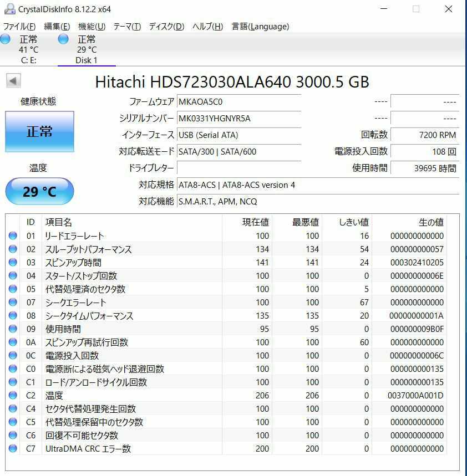Click the status icon for ID C1 row
This screenshot has height=476, width=467.
pyautogui.click(x=13, y=382)
